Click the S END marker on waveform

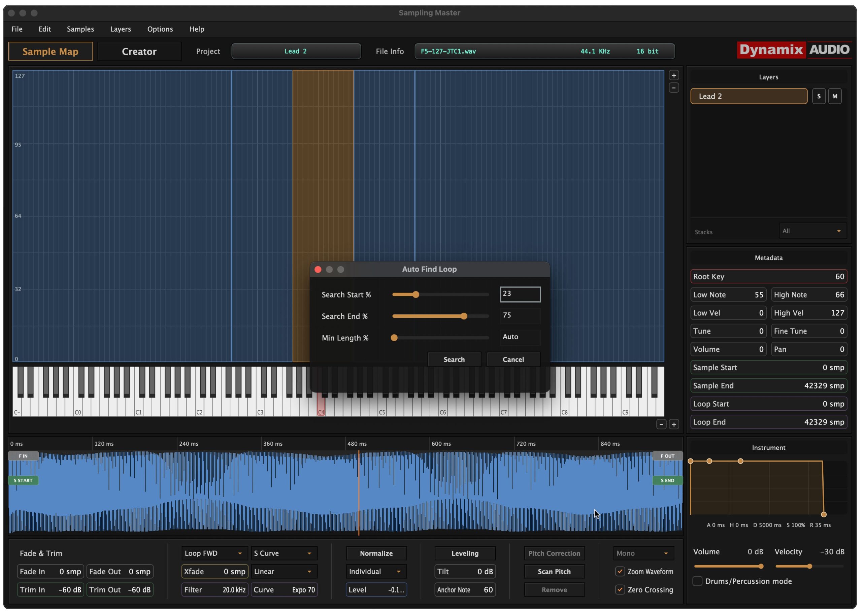pos(667,480)
